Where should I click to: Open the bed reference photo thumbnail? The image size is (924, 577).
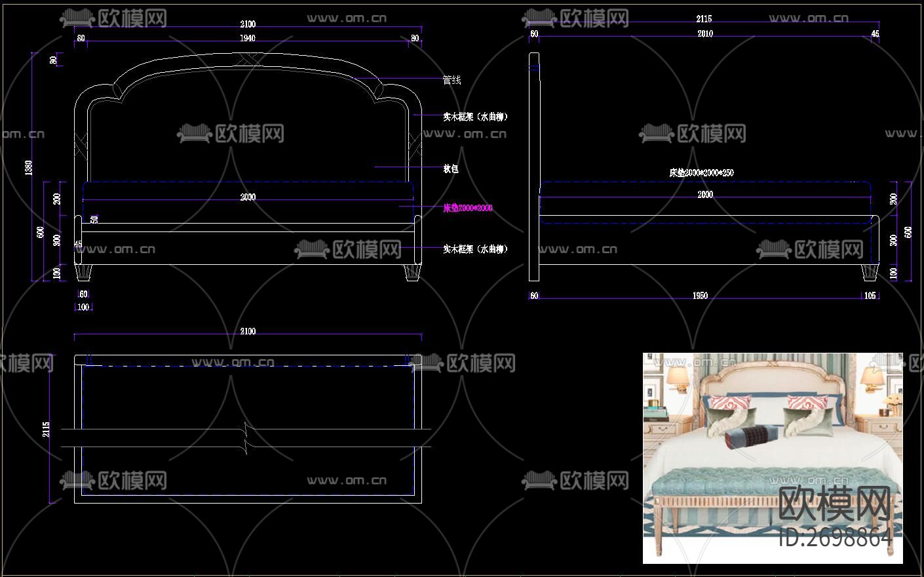point(773,458)
